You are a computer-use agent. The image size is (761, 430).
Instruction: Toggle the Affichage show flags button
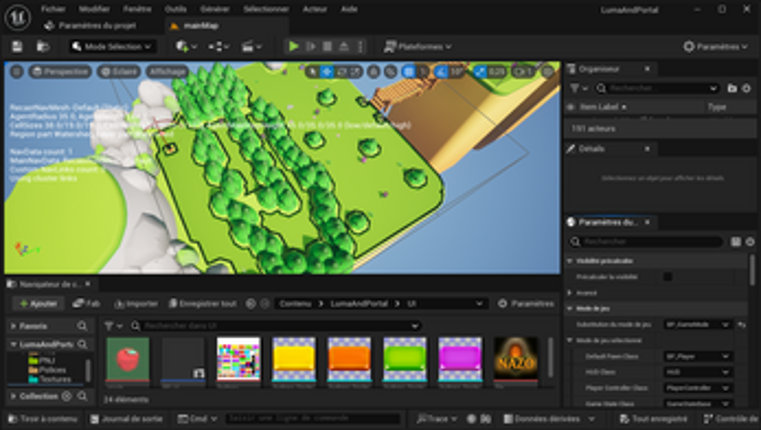click(x=167, y=72)
